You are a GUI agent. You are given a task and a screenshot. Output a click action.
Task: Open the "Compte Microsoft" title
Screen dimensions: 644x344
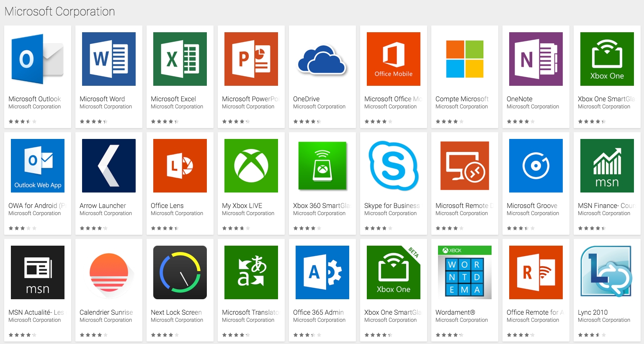(462, 99)
